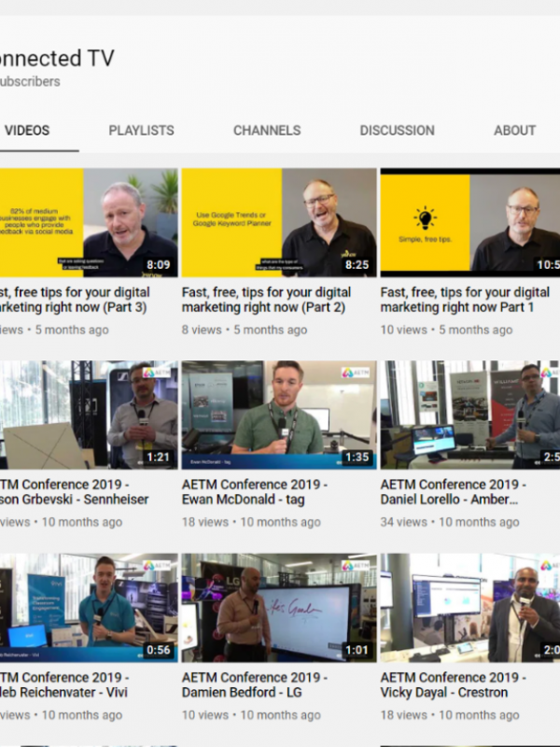The width and height of the screenshot is (560, 747).
Task: Play the Ewan McDonald tag video thumbnail
Action: point(279,415)
